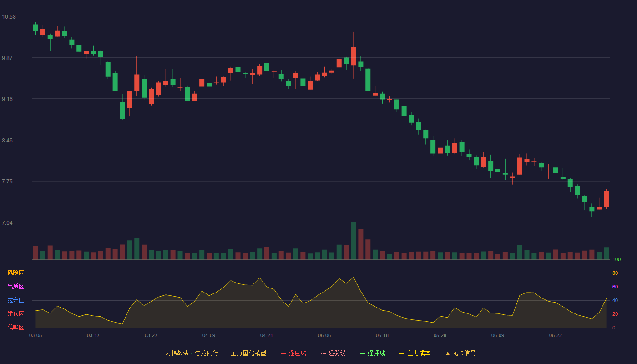Toggle the 强压线 legend series

(293, 353)
